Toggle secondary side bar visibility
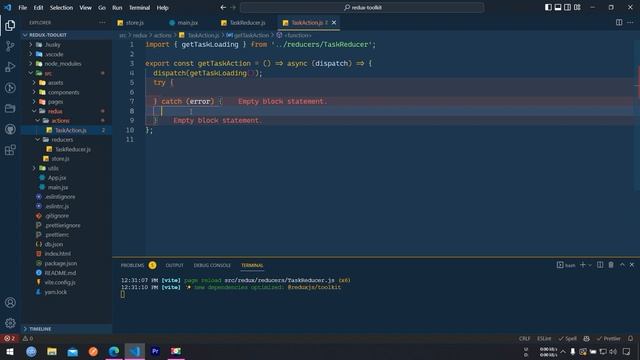640x360 pixels. point(567,7)
